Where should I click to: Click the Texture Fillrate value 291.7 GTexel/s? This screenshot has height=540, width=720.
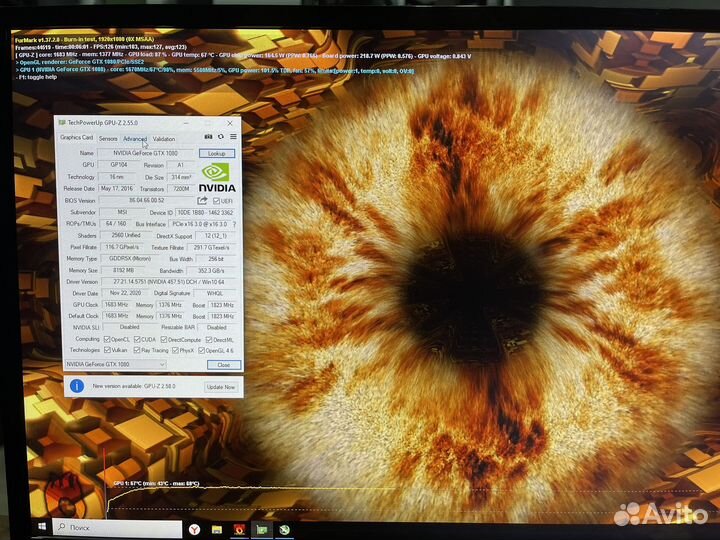point(211,248)
